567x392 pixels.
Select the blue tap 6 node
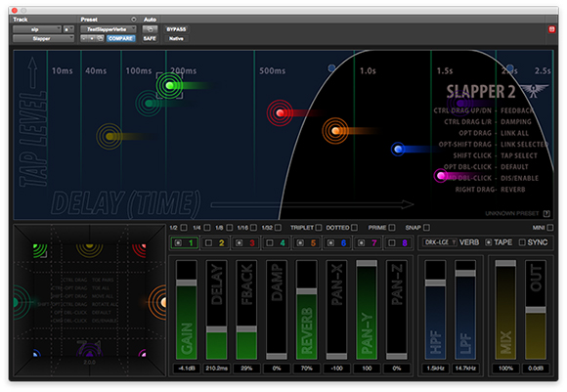[398, 149]
